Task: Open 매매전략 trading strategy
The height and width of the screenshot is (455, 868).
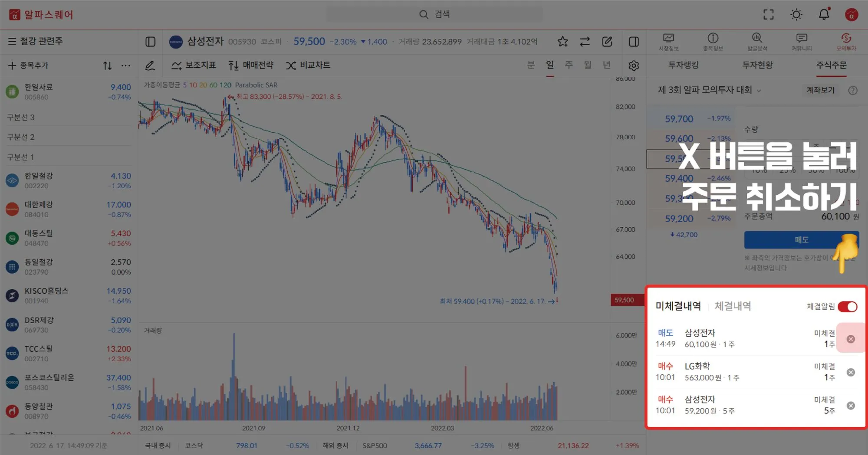Action: (x=251, y=65)
